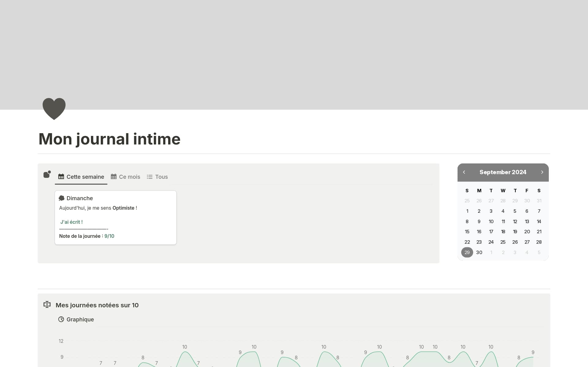Screen dimensions: 588x367
Task: Click the chart icon next to Graphique
Action: [x=61, y=319]
